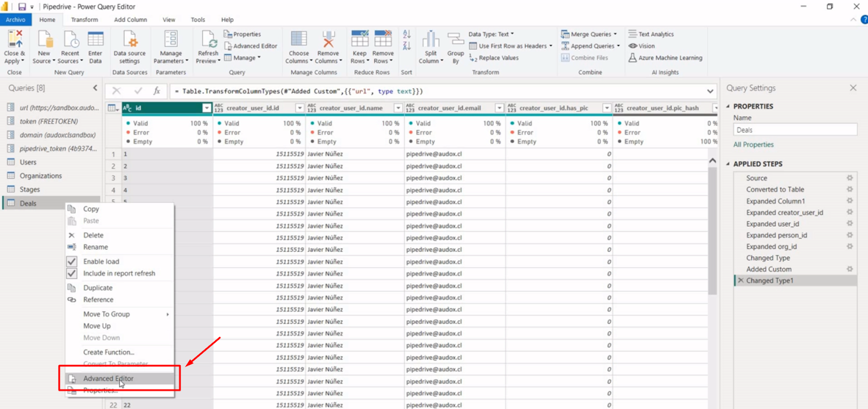
Task: Open New Source icon
Action: [x=44, y=39]
